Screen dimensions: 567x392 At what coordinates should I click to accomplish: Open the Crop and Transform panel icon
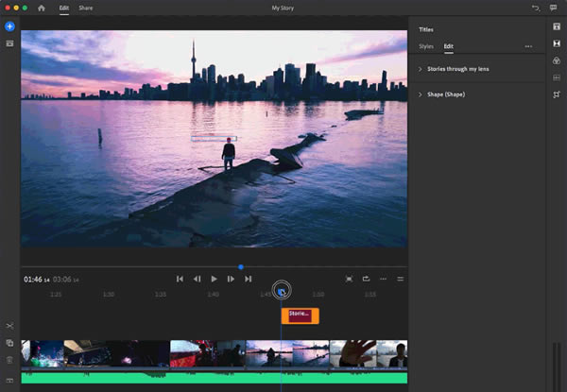point(557,94)
